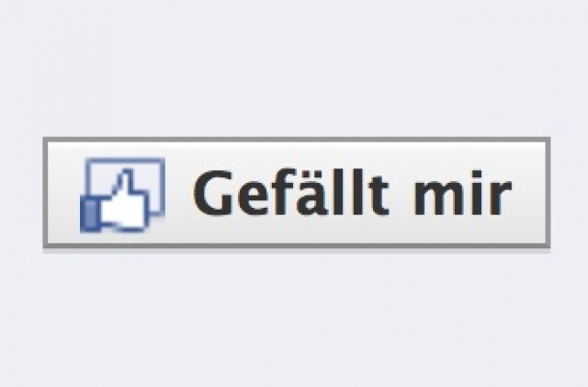Click the "Gefällt mir" button
This screenshot has height=387, width=588.
(296, 192)
